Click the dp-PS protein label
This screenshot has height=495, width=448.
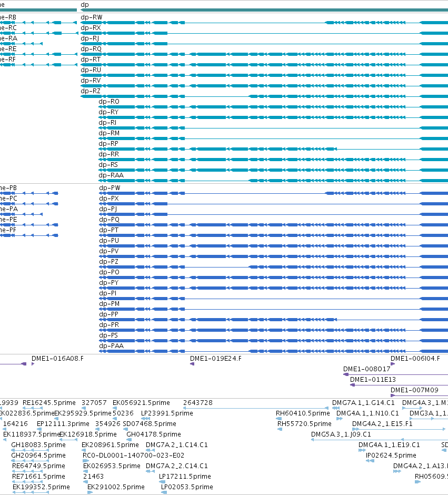tap(108, 335)
